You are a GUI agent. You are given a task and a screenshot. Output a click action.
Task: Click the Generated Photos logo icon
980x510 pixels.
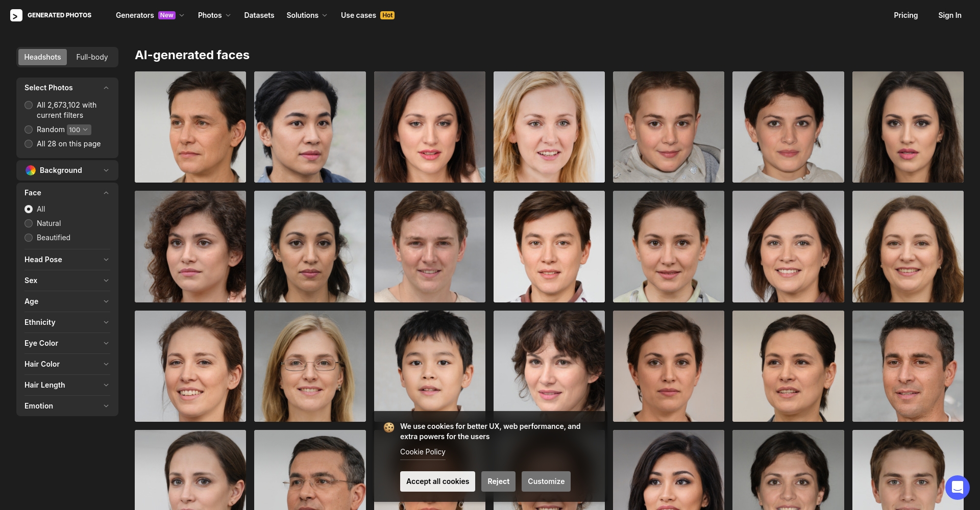(x=16, y=15)
